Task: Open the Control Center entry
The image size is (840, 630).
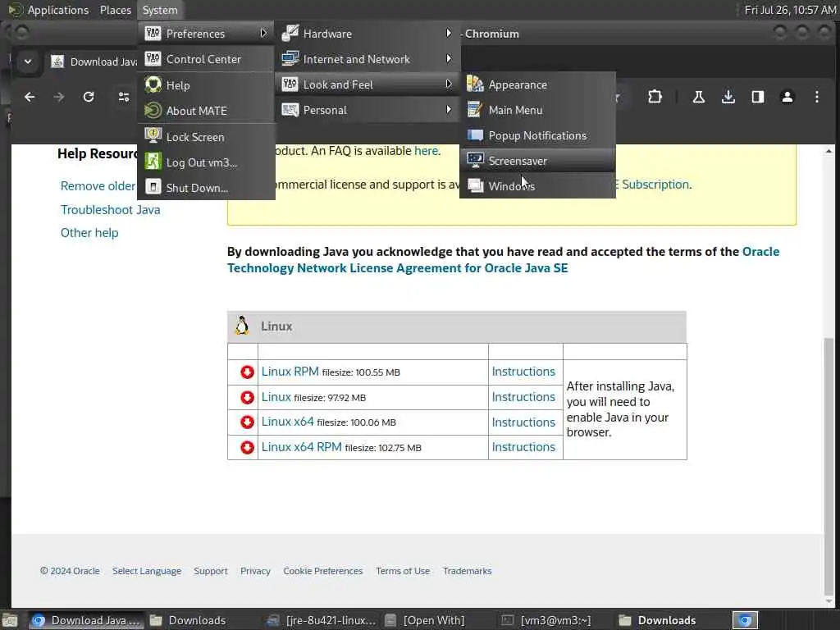Action: [206, 59]
